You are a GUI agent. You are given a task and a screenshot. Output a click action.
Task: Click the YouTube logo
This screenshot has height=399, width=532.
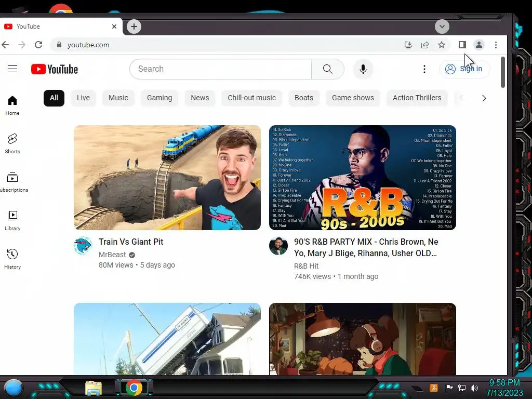54,69
